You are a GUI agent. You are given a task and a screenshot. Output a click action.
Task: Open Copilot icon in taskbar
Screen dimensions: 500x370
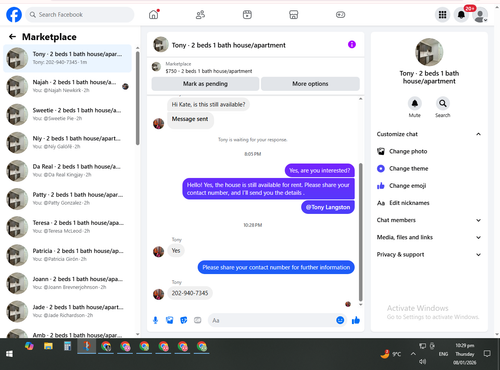click(x=29, y=347)
